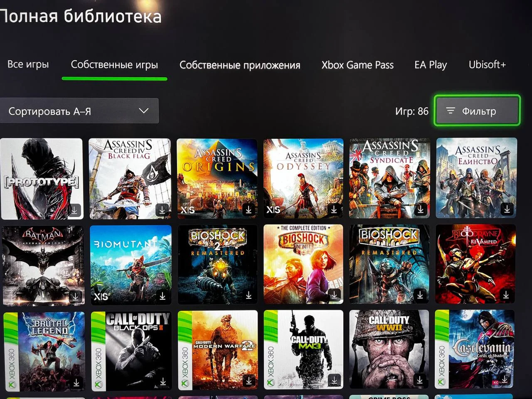Start downloading Assassin's Creed Origins
The width and height of the screenshot is (532, 399).
pos(249,210)
